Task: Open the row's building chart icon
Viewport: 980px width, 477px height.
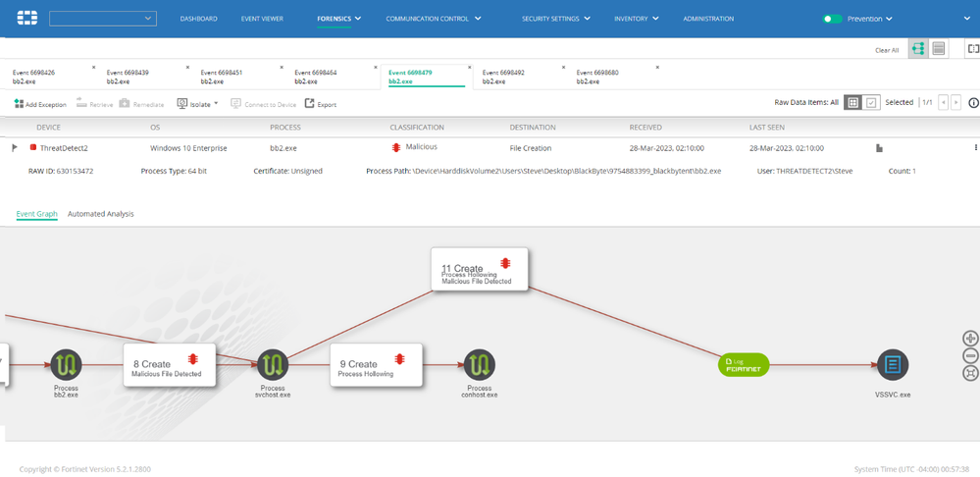Action: click(879, 148)
